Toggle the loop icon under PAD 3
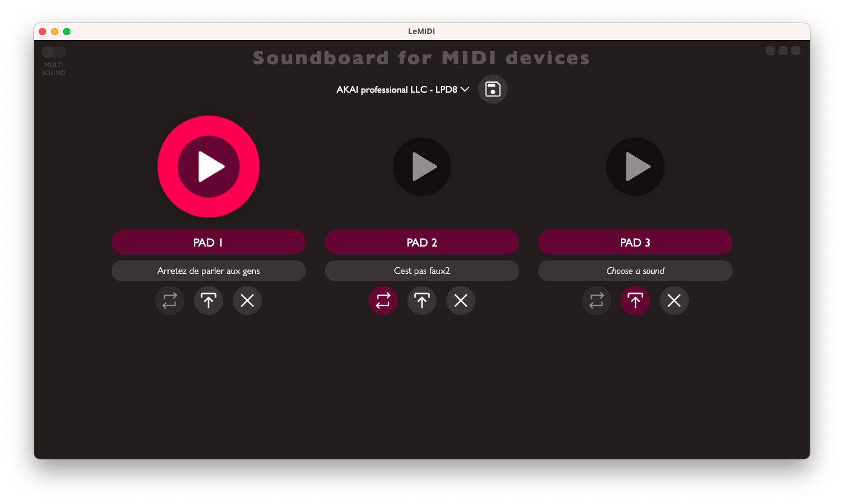Screen dimensions: 844x504 pyautogui.click(x=597, y=300)
